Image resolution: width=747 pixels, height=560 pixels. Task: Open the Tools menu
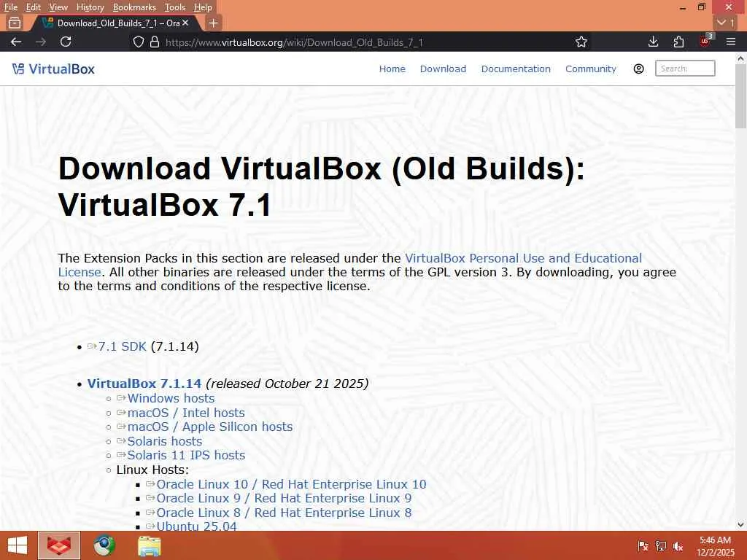point(175,7)
